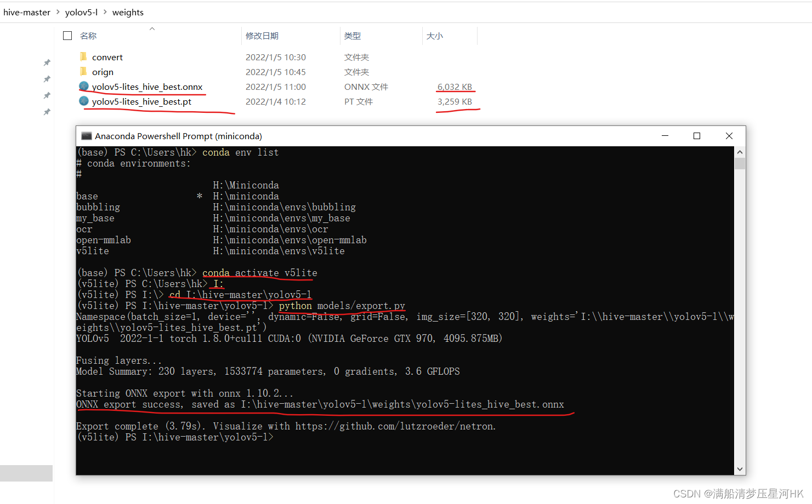Image resolution: width=812 pixels, height=504 pixels.
Task: Click the 6,032 KB size cell
Action: pyautogui.click(x=455, y=87)
